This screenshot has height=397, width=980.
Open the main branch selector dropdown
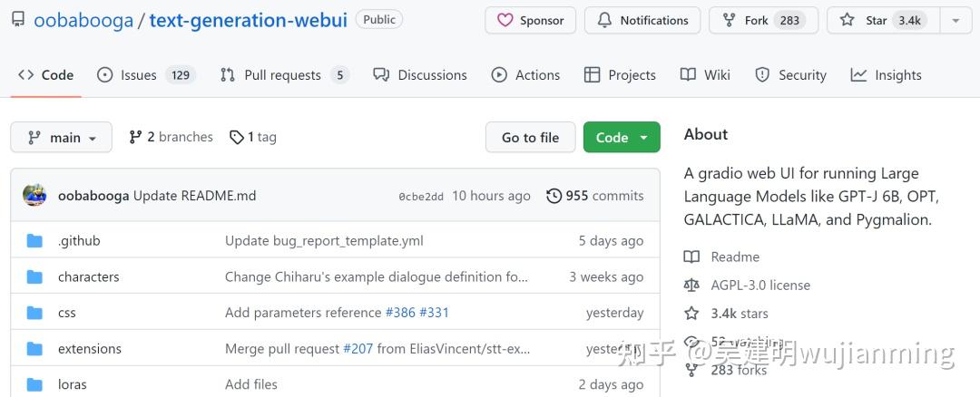click(61, 138)
